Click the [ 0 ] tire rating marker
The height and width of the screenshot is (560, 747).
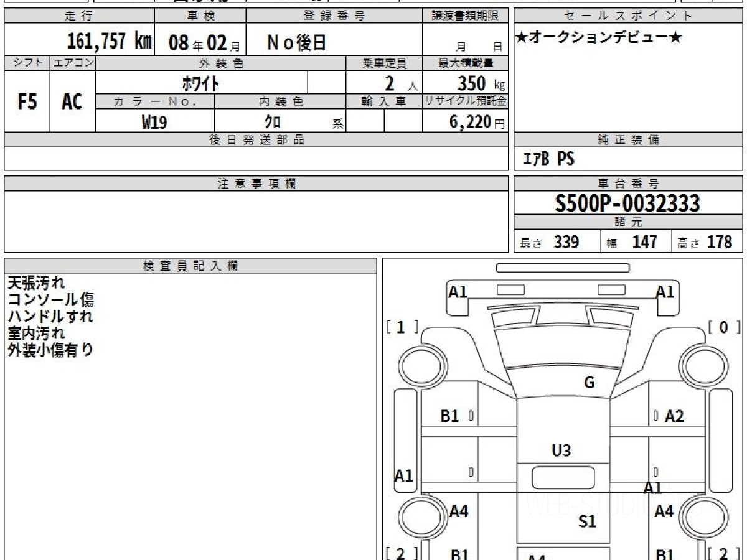pyautogui.click(x=724, y=327)
